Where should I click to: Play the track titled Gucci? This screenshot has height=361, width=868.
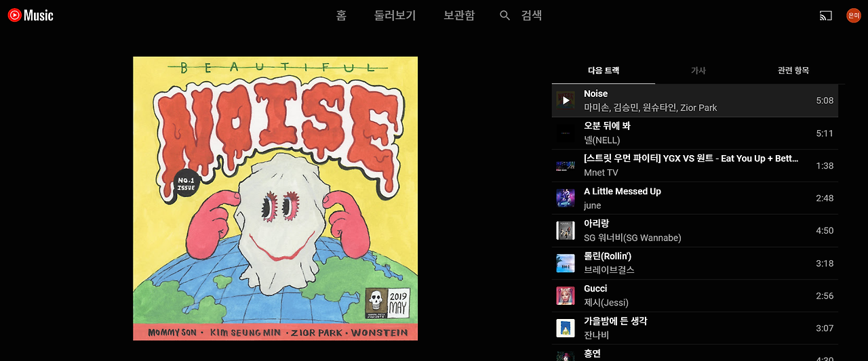pos(595,289)
